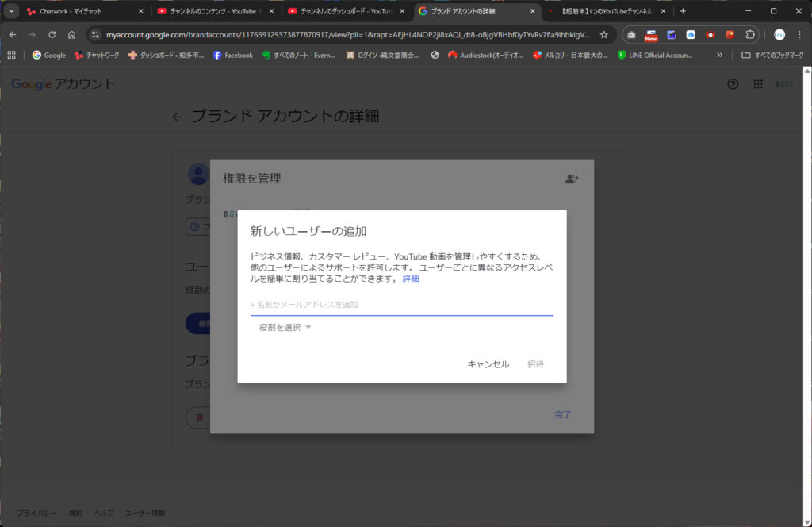Open the Facebook bookmark
This screenshot has width=812, height=527.
tap(232, 56)
